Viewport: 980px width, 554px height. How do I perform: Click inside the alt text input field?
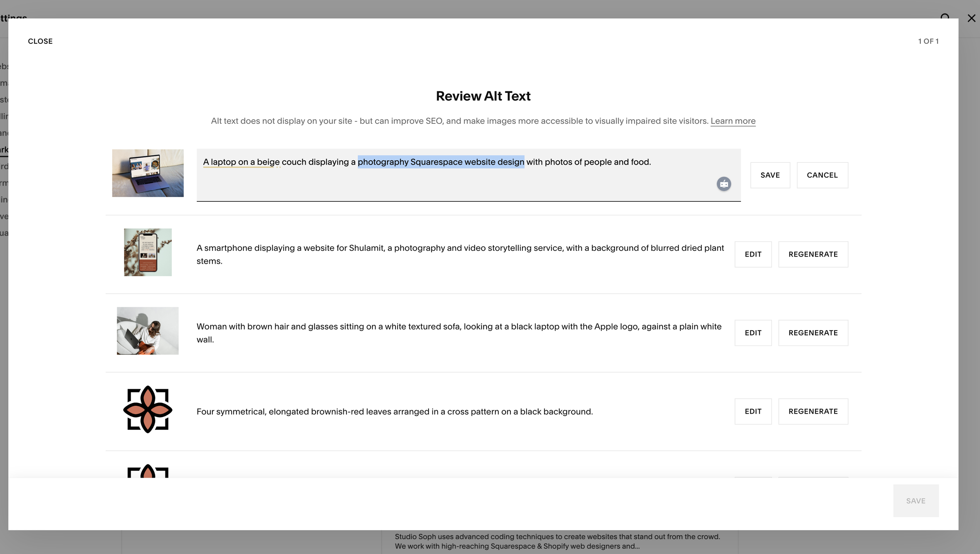(x=431, y=182)
